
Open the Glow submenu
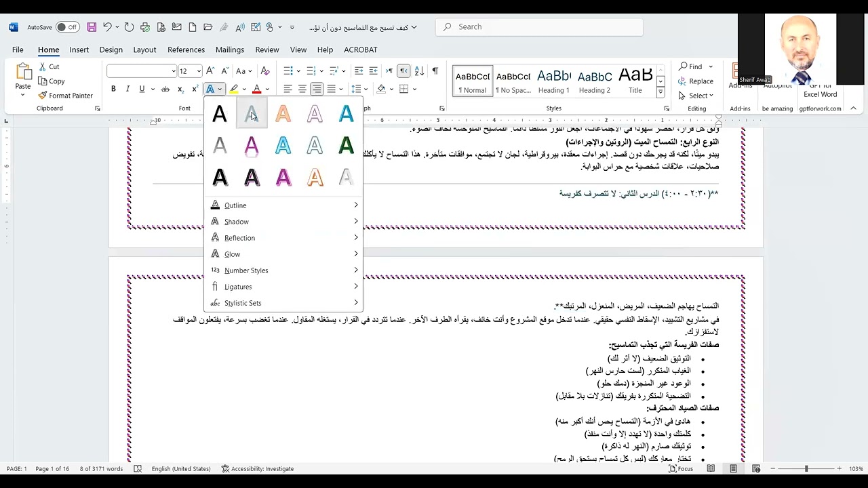[283, 254]
